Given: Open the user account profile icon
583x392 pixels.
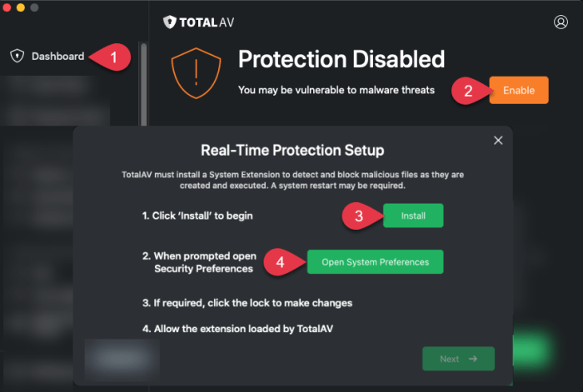Looking at the screenshot, I should (x=561, y=22).
